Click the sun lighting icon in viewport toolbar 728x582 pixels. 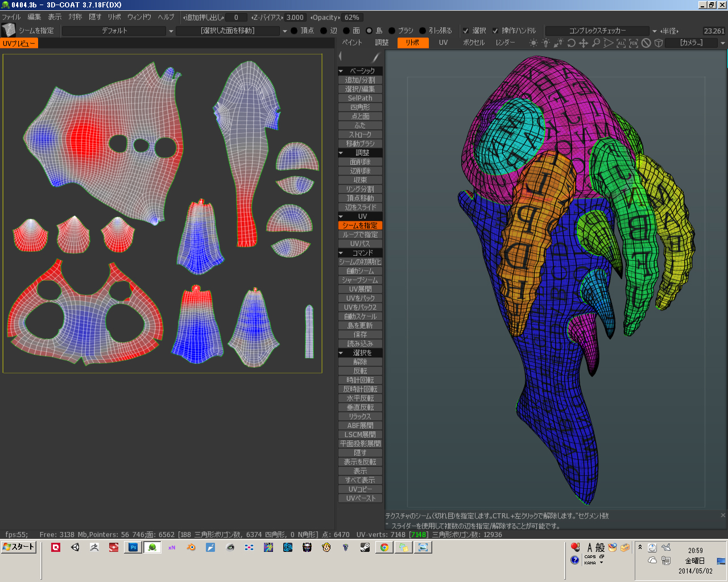533,43
